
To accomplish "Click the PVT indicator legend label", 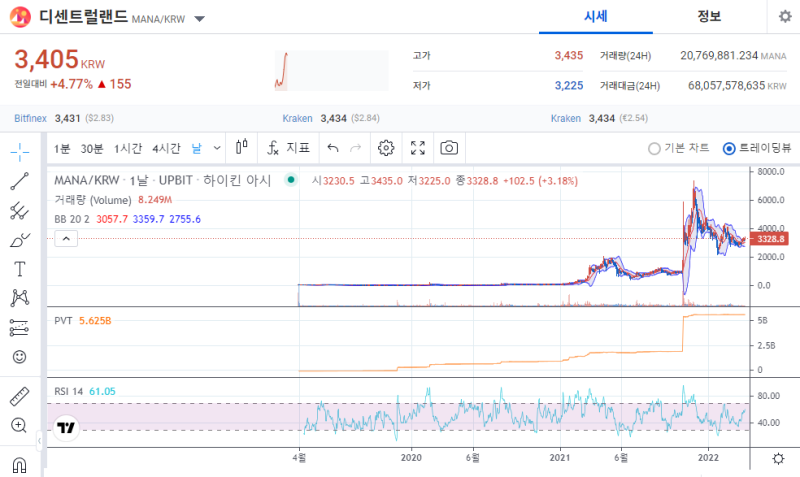I will pyautogui.click(x=63, y=321).
